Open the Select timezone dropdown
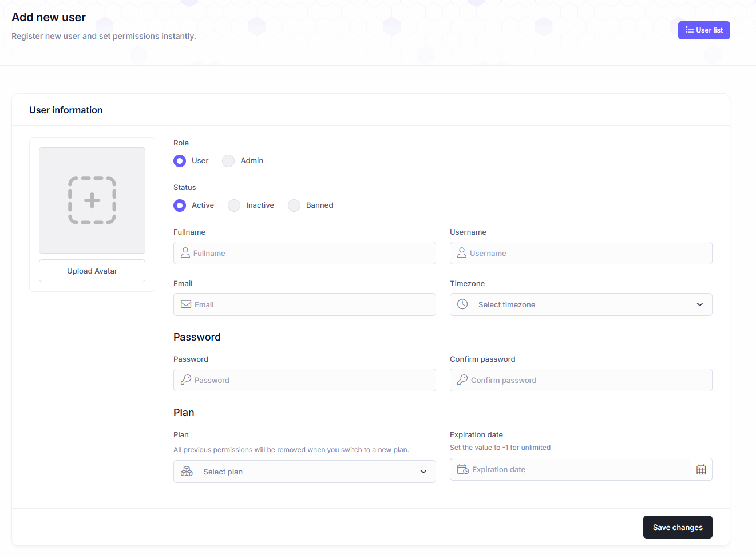 point(580,304)
